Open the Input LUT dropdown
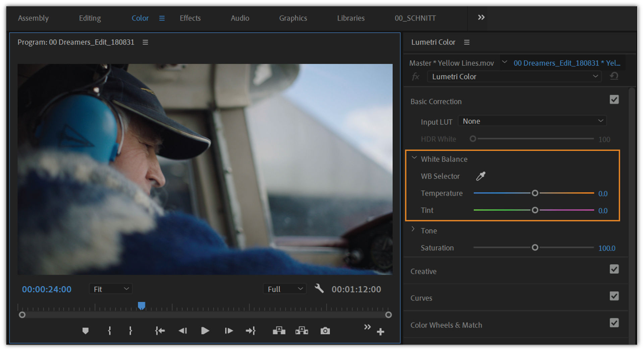Screen dimensions: 644x351 532,121
